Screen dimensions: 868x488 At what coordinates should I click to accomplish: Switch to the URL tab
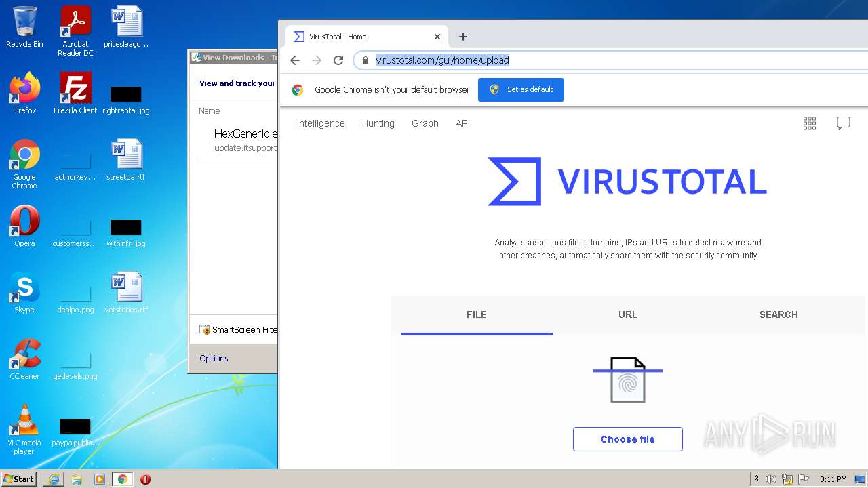point(628,314)
